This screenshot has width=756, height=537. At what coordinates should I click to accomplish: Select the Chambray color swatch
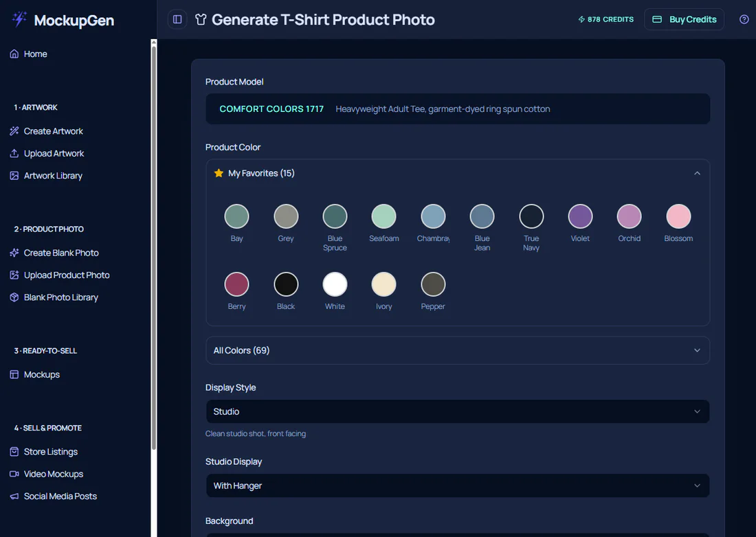point(433,216)
